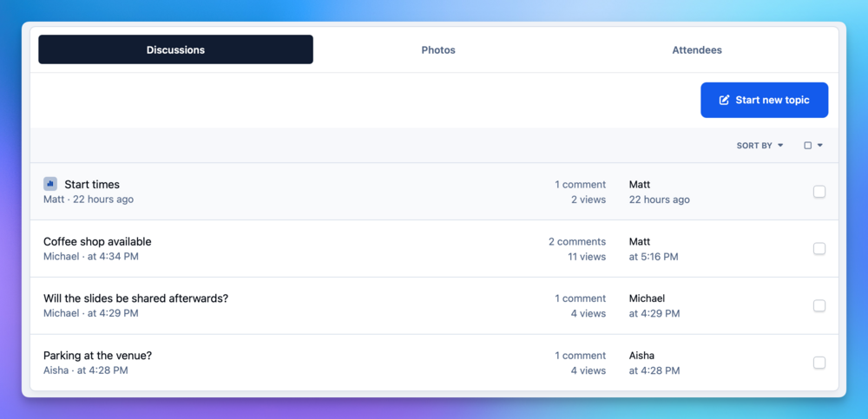Select the Parking at the venue checkbox

coord(819,363)
